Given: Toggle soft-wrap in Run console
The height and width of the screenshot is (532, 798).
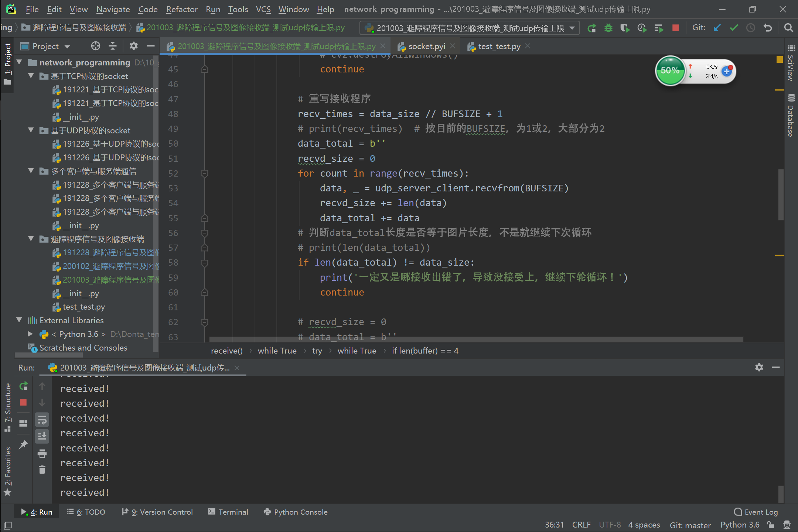Looking at the screenshot, I should [42, 420].
